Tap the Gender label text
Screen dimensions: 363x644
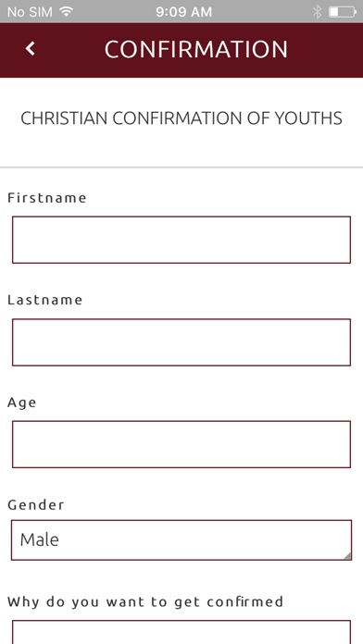click(36, 504)
